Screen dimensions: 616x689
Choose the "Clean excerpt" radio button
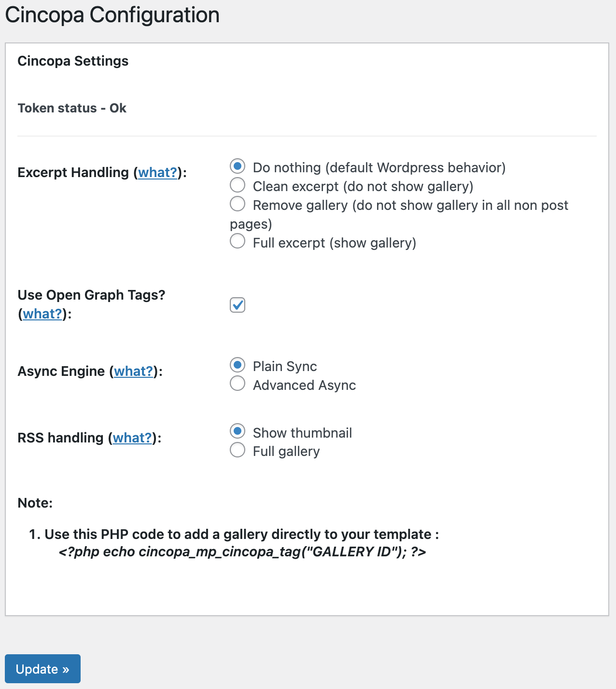[238, 185]
